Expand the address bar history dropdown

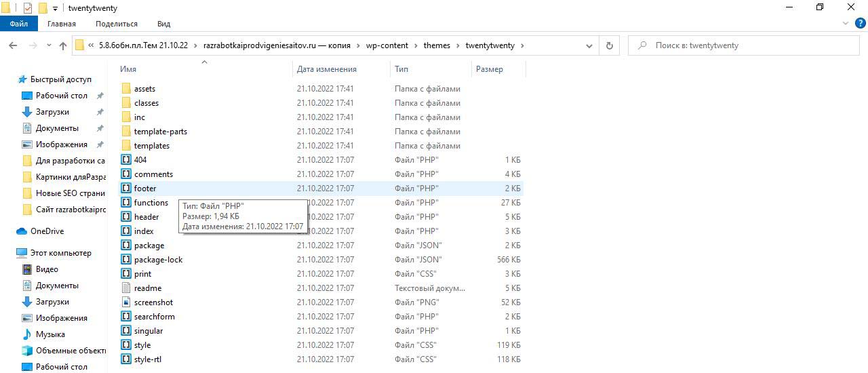click(589, 45)
